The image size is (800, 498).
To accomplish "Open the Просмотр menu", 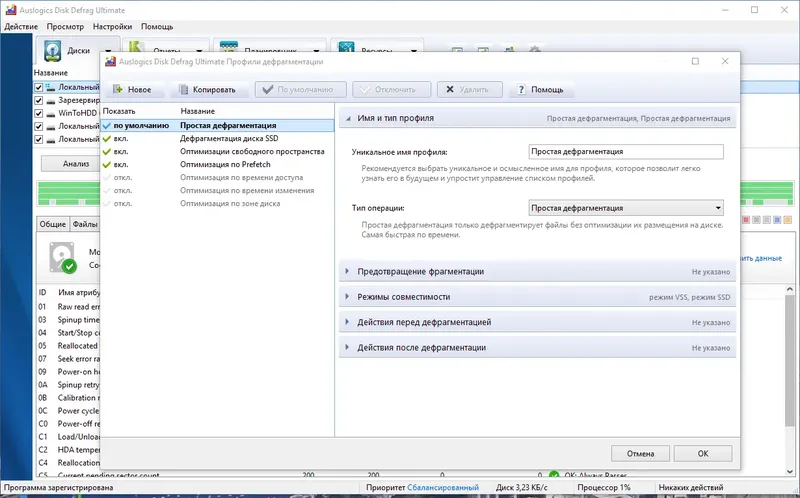I will point(65,27).
